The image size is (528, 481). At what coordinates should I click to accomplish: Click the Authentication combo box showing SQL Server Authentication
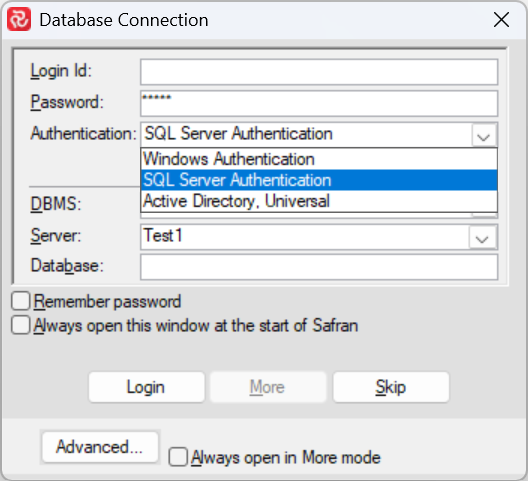point(319,134)
